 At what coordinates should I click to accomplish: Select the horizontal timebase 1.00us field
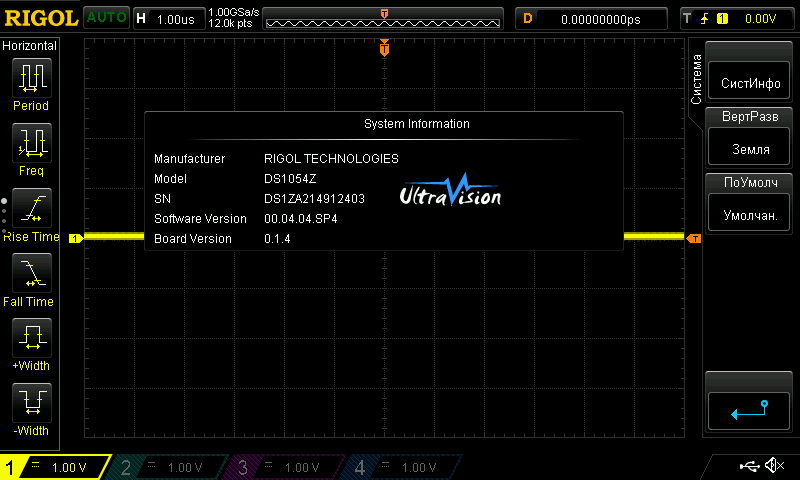point(166,18)
